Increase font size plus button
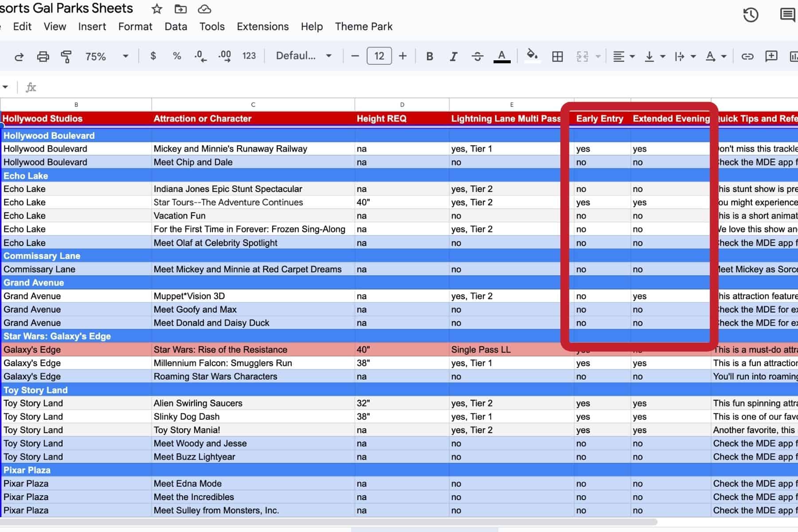This screenshot has width=798, height=532. [403, 56]
